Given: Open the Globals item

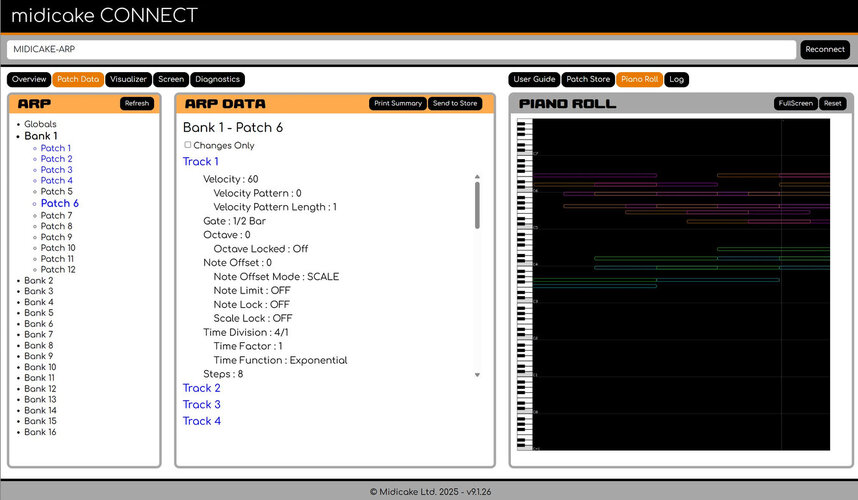Looking at the screenshot, I should 40,124.
